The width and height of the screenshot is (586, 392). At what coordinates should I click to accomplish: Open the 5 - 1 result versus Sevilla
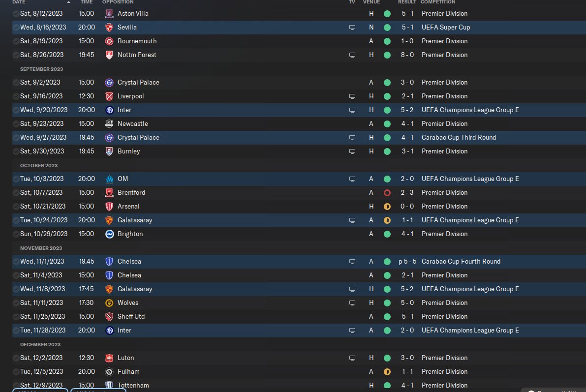(407, 27)
